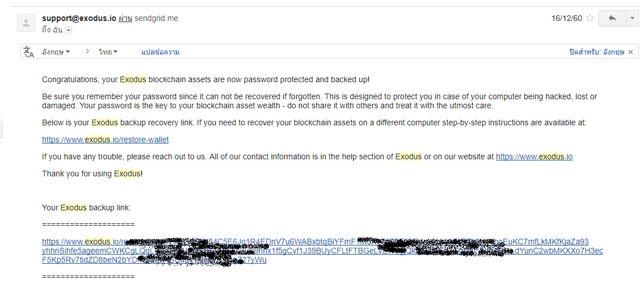Screen dimensions: 644x292
Task: Click ปิดสำหรับ: อังกฤษ to disable translation
Action: tap(597, 52)
